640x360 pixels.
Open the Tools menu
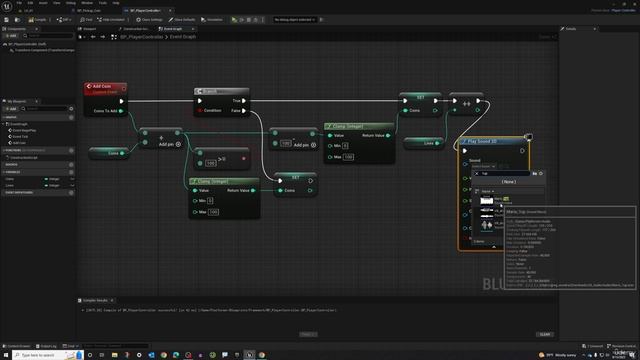[x=102, y=3]
